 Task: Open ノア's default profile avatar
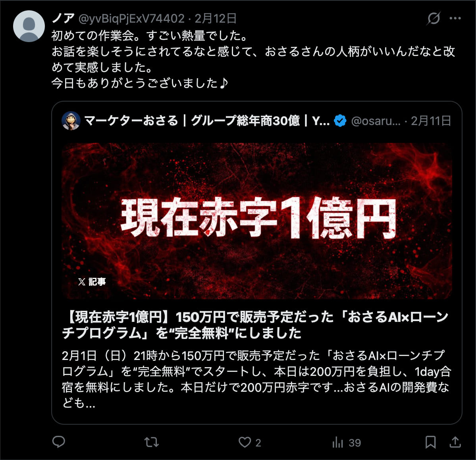[29, 26]
